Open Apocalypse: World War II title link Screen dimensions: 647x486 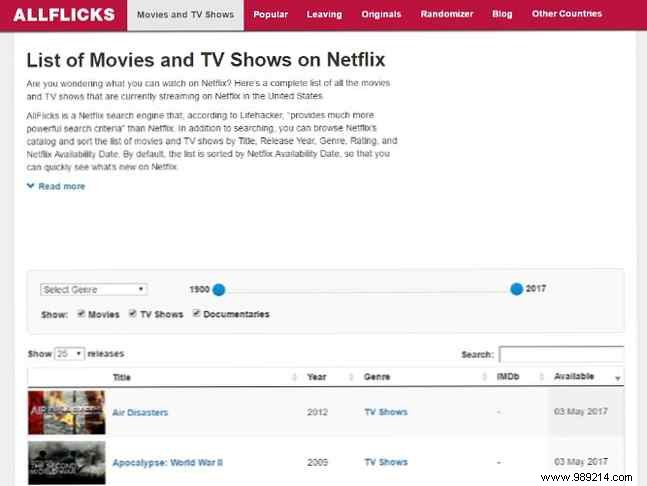[x=168, y=463]
